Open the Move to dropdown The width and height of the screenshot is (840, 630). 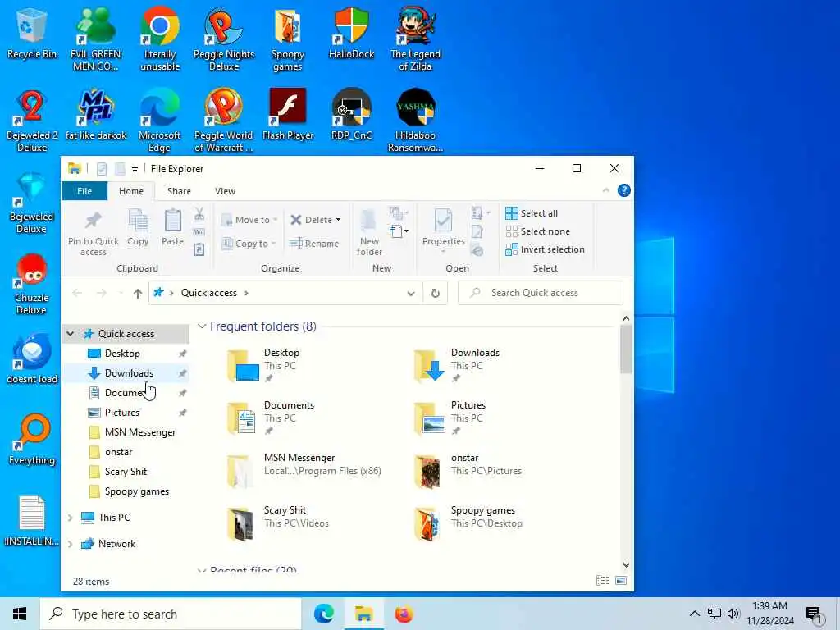[249, 220]
